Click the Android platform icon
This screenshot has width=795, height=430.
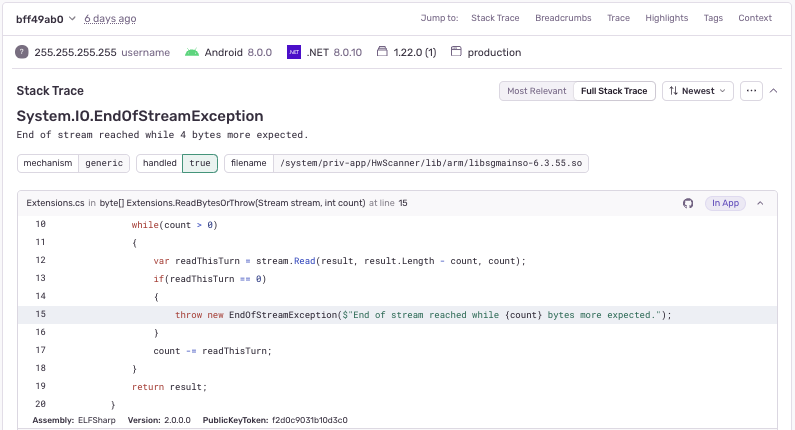(x=192, y=52)
